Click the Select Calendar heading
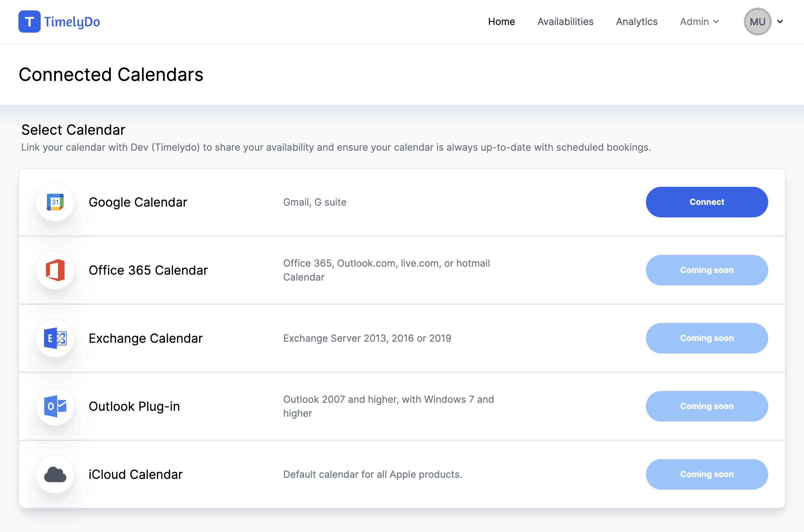 (73, 130)
